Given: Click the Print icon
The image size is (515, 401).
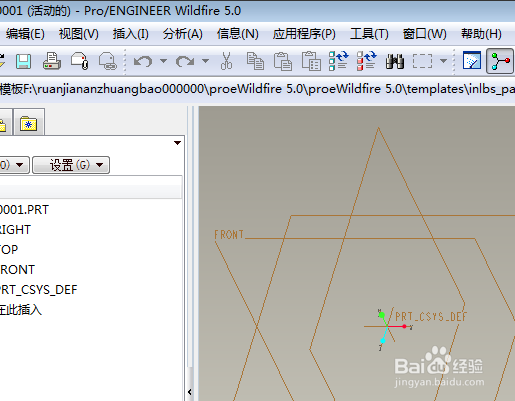Looking at the screenshot, I should (52, 61).
